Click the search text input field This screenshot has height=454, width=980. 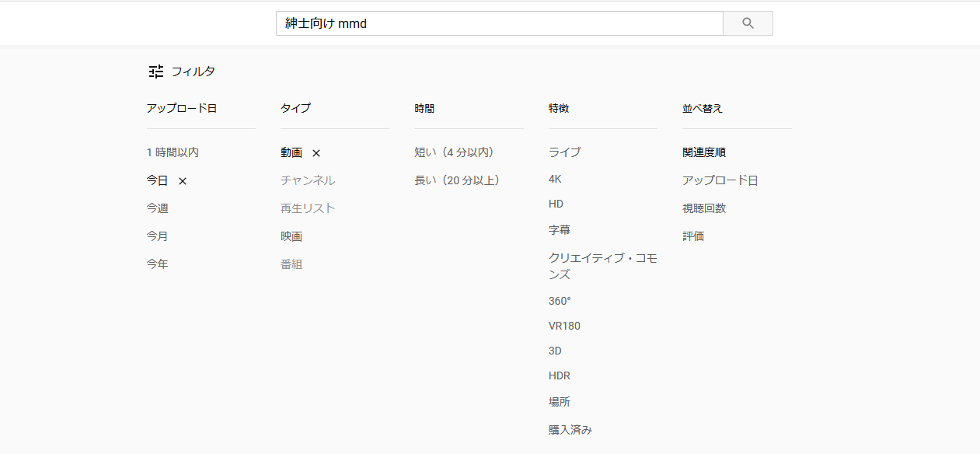point(499,23)
